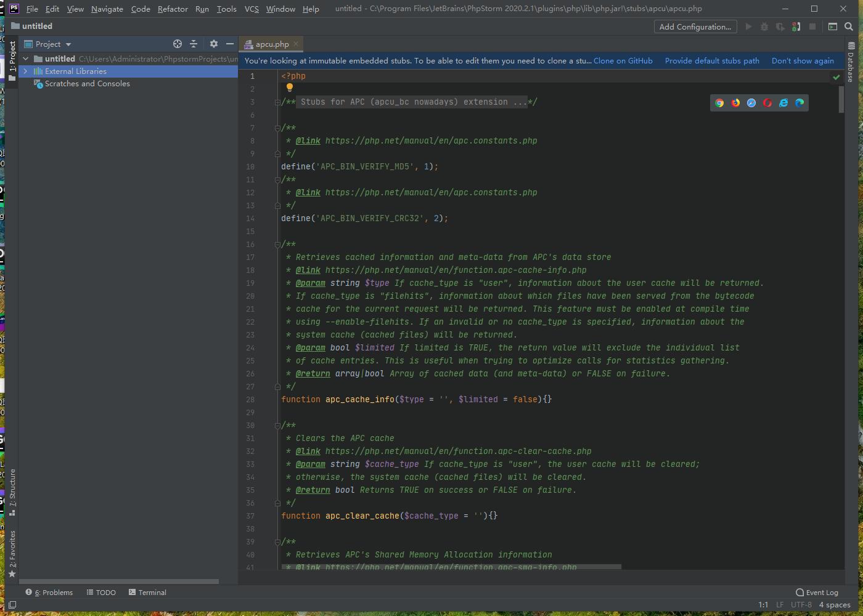
Task: Click the 4 spaces indent status item
Action: (835, 605)
